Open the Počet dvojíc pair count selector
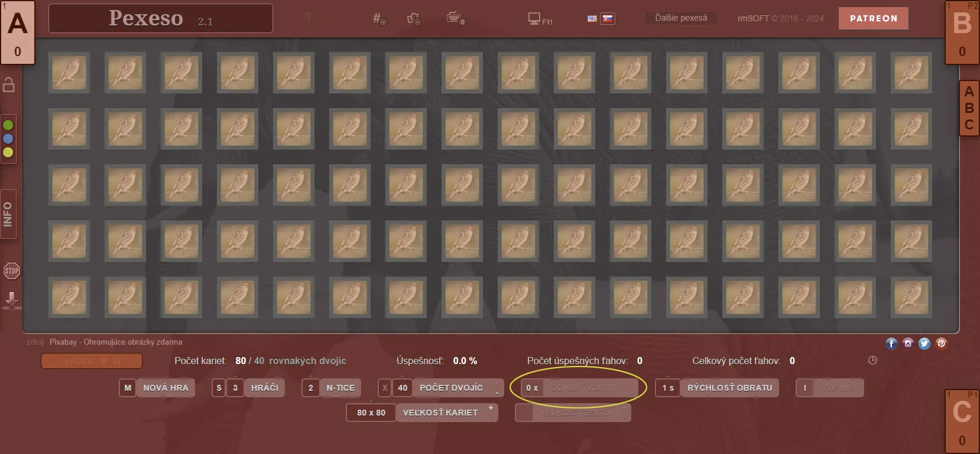The image size is (980, 454). [451, 388]
